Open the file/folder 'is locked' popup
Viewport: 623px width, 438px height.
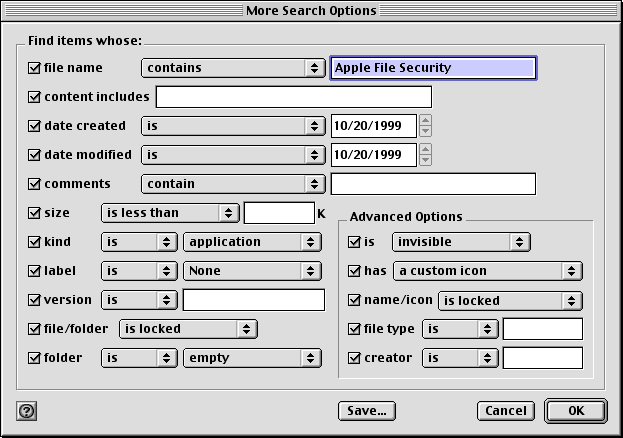188,329
